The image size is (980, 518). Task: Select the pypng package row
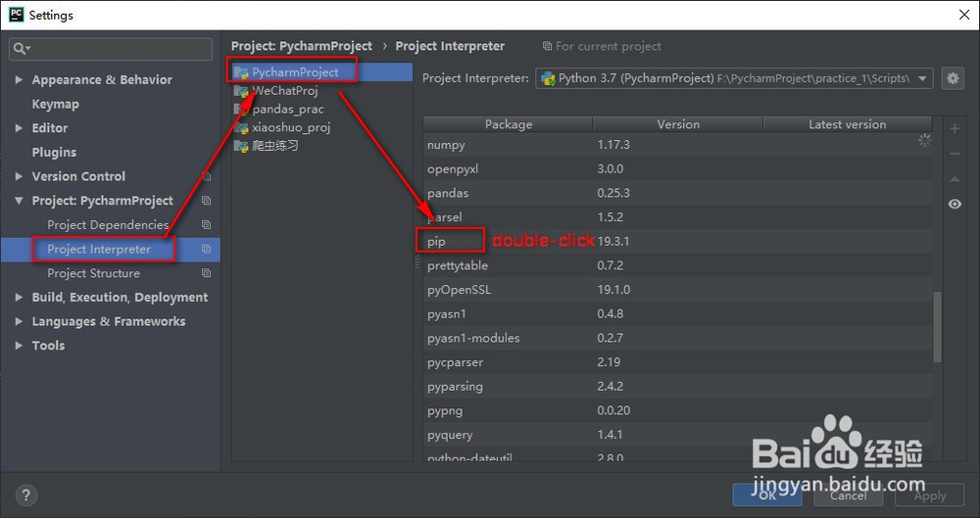tap(677, 410)
